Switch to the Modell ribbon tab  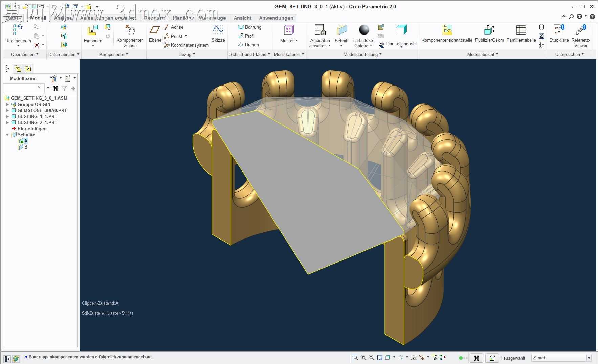(38, 18)
